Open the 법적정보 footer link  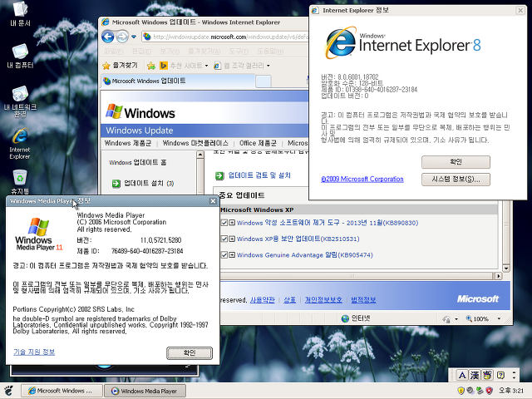point(363,300)
